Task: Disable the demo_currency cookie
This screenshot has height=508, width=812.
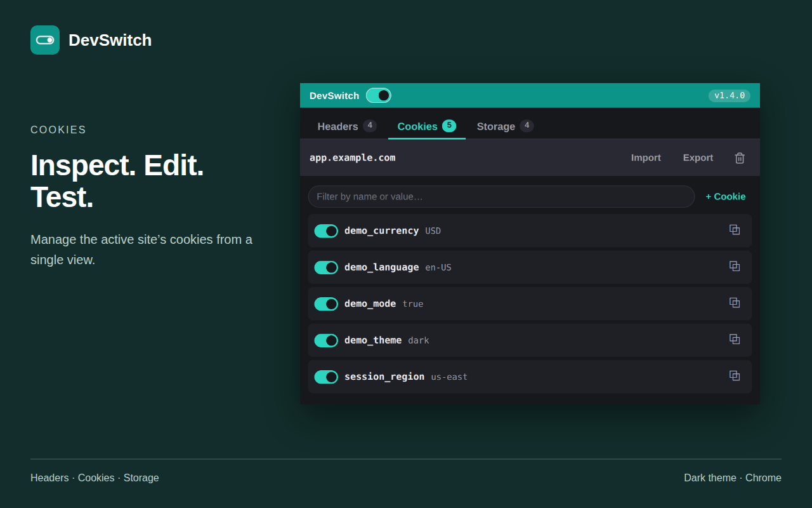Action: click(326, 231)
